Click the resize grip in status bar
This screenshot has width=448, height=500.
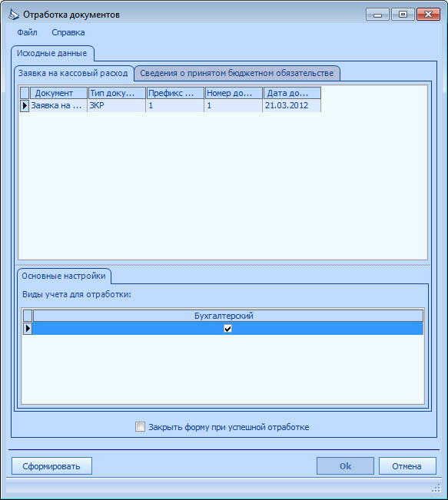pos(436,488)
